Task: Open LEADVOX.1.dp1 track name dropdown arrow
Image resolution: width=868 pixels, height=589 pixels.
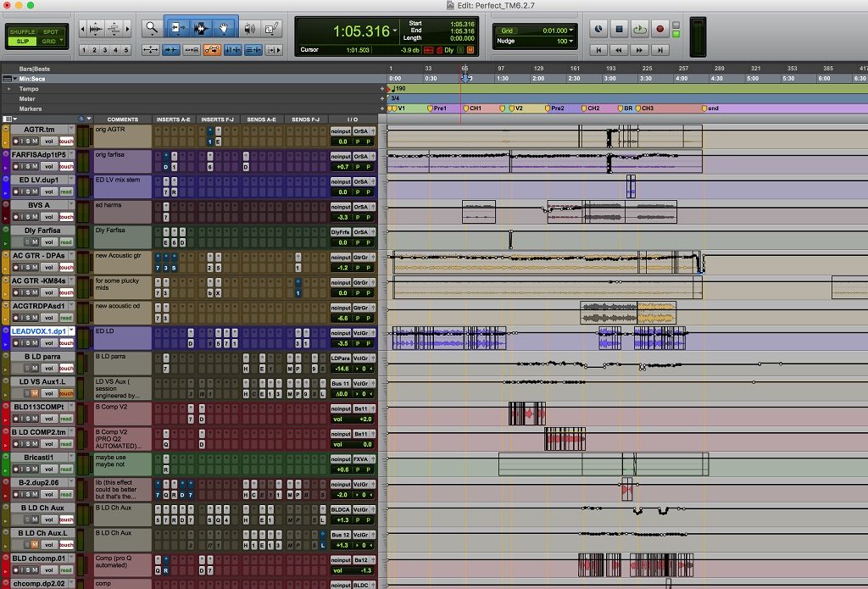Action: tap(71, 331)
